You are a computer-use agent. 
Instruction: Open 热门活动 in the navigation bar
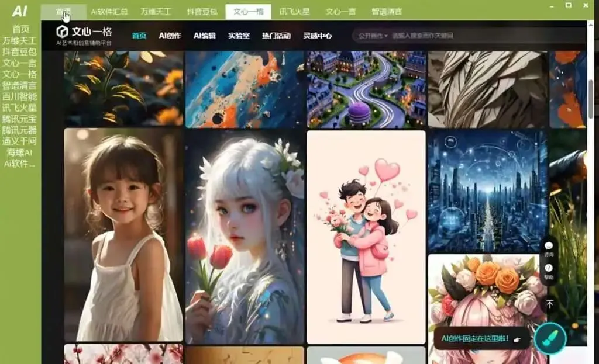[276, 36]
